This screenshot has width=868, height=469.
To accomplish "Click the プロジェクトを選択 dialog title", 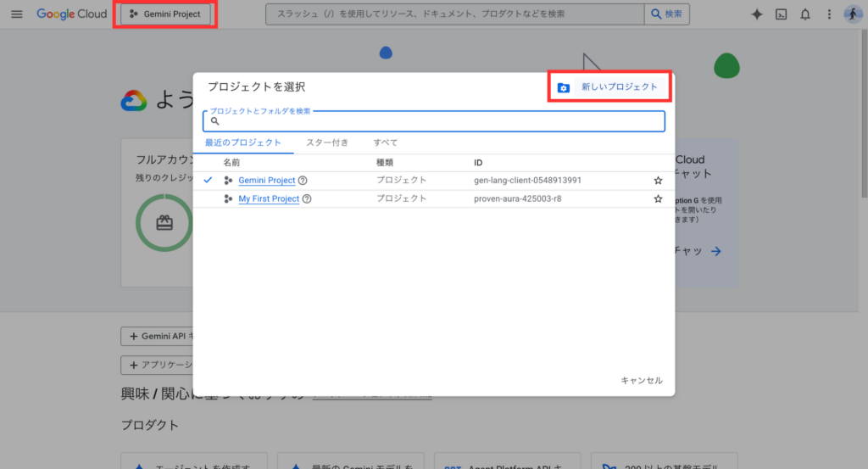I will pyautogui.click(x=256, y=87).
